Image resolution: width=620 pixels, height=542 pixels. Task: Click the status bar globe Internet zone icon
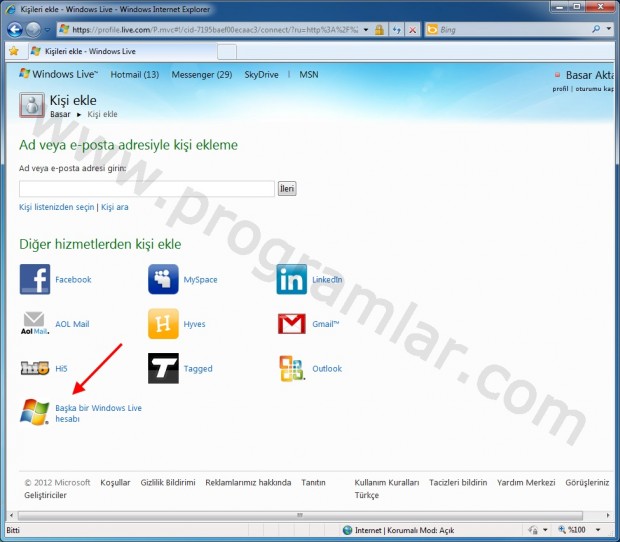click(x=347, y=530)
